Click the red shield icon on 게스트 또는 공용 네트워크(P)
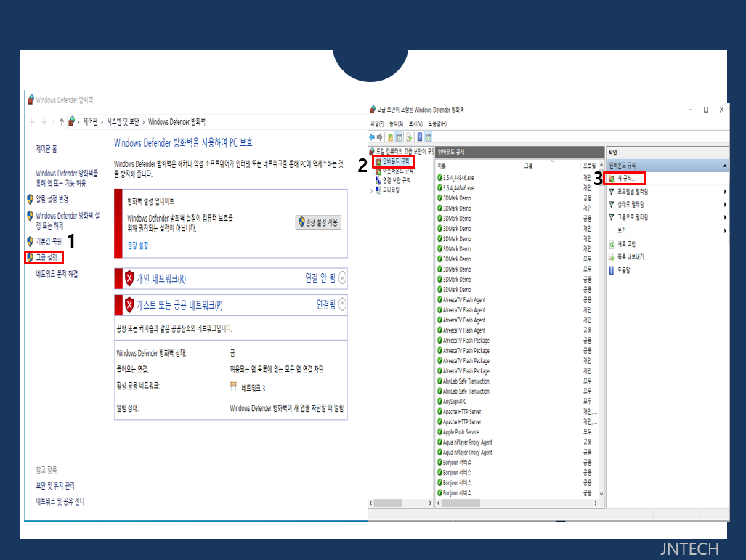 (129, 305)
